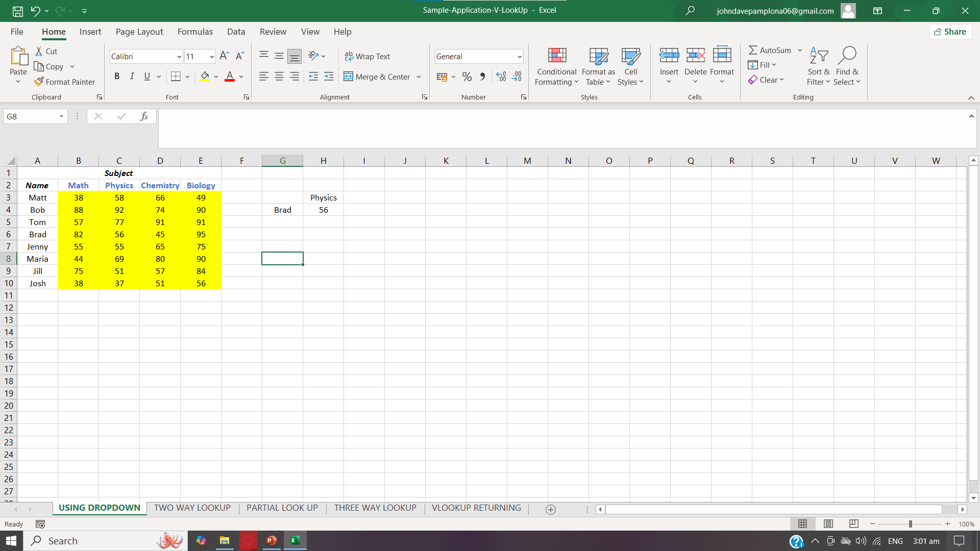The width and height of the screenshot is (980, 551).
Task: Add a new sheet with plus button
Action: tap(550, 509)
